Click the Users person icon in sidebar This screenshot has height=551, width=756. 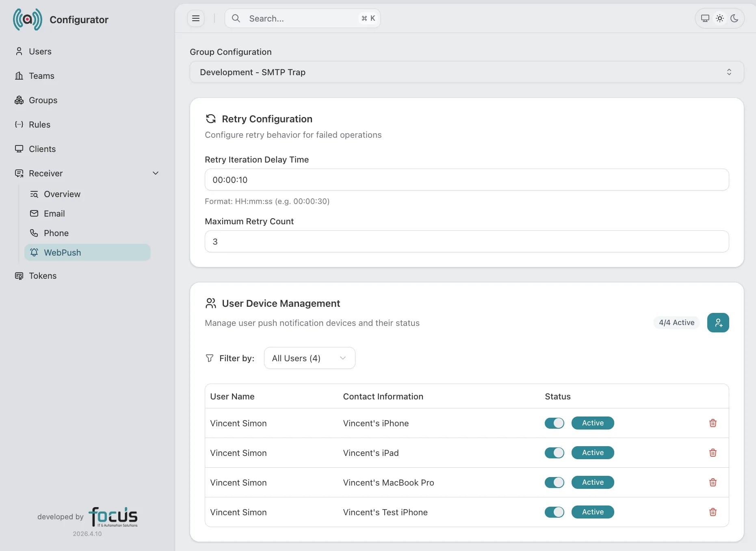click(19, 51)
